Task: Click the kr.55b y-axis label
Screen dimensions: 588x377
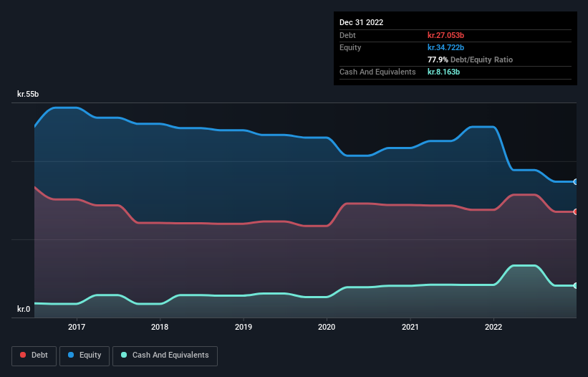Action: (28, 94)
